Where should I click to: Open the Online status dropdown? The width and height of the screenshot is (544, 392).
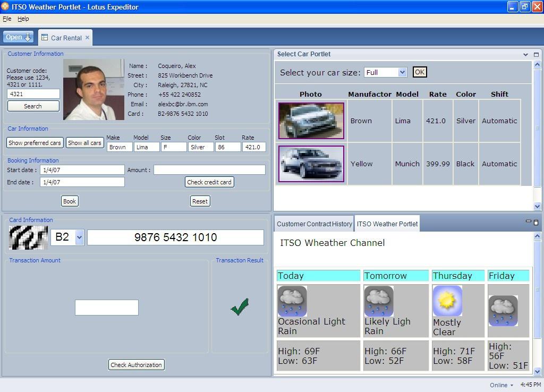(501, 385)
